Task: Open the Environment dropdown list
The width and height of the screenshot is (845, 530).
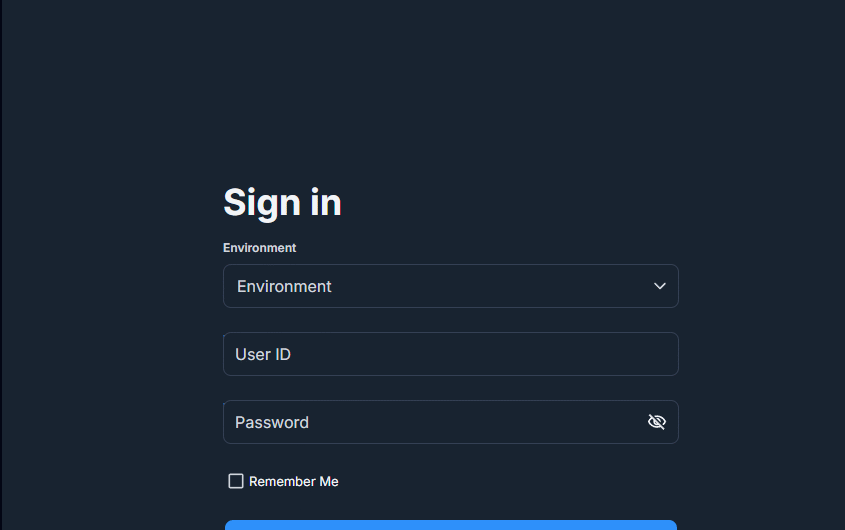Action: (x=451, y=286)
